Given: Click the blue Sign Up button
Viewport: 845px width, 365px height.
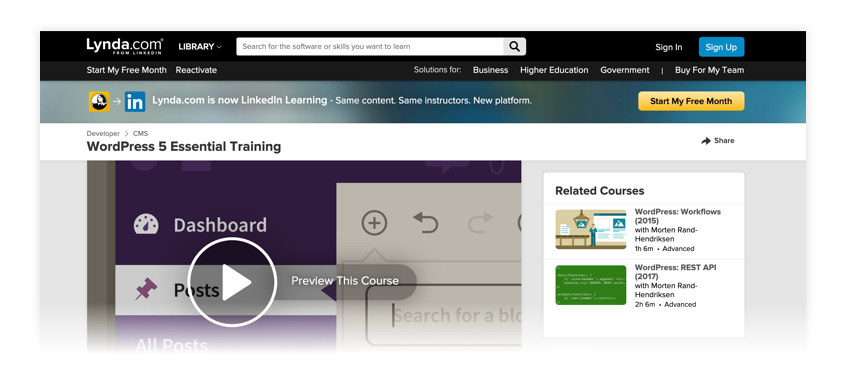Looking at the screenshot, I should pos(721,47).
